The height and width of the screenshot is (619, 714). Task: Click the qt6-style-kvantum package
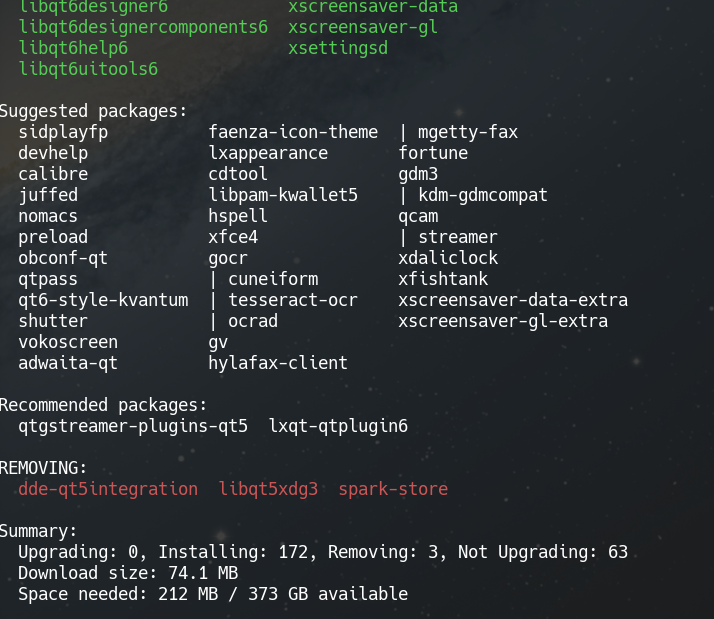(x=103, y=300)
